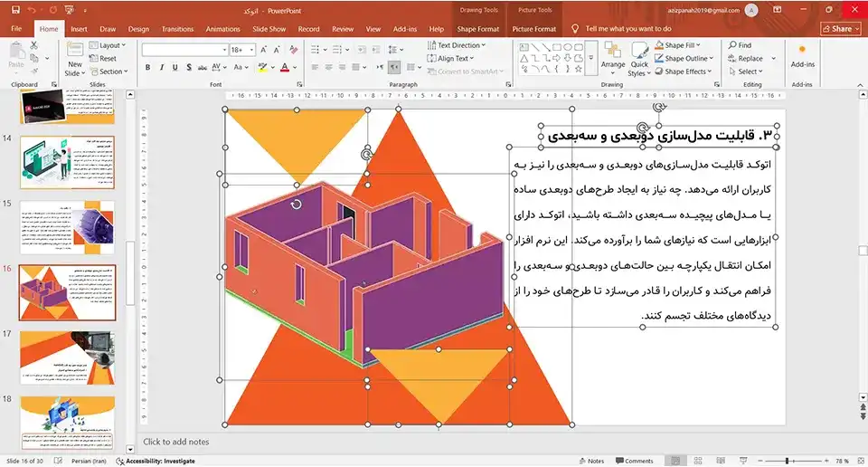Start slideshow from beginning icon in title bar
868x467 pixels.
tap(70, 10)
